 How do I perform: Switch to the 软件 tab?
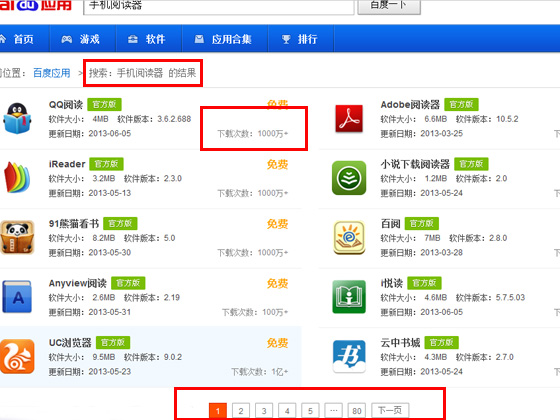click(149, 39)
